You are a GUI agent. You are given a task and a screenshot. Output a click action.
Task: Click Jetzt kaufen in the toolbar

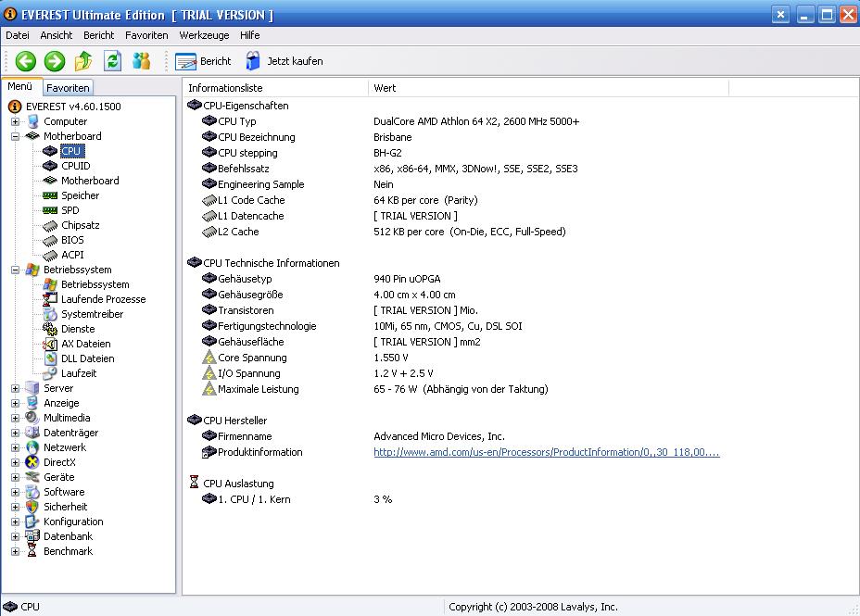pyautogui.click(x=285, y=61)
